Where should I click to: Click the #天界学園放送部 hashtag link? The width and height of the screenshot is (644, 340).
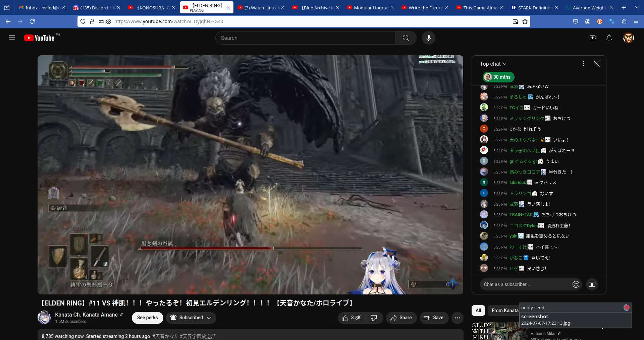pyautogui.click(x=198, y=336)
